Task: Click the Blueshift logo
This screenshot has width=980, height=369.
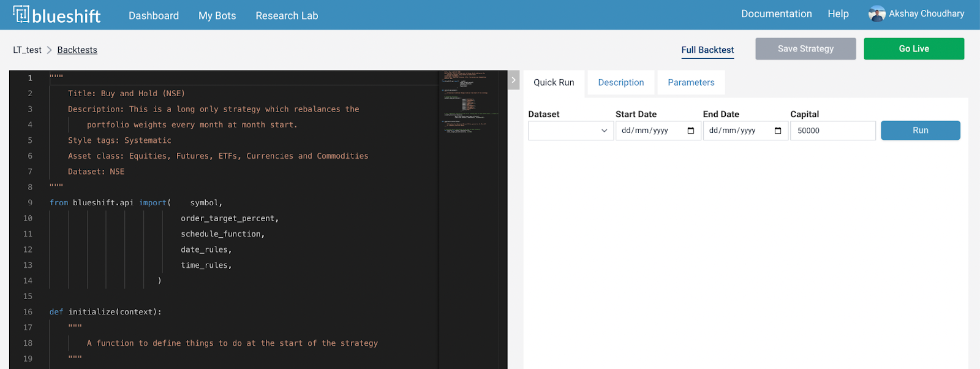Action: coord(57,15)
